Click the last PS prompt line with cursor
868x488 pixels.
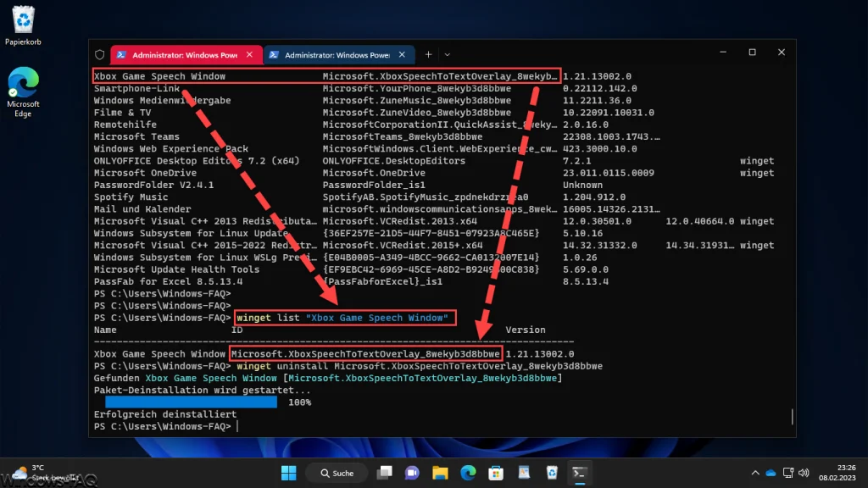coord(165,427)
